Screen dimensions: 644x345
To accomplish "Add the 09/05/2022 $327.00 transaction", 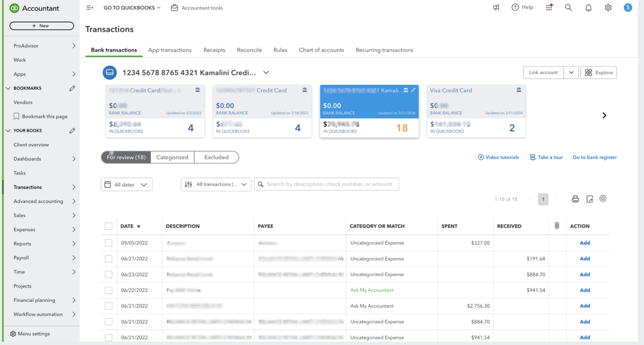I will [x=585, y=243].
